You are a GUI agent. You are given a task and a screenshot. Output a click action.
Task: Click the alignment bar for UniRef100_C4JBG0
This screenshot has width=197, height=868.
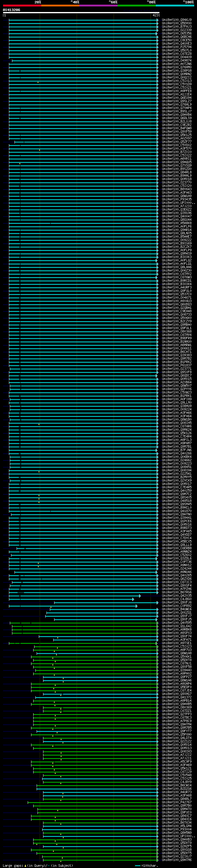[x=71, y=599]
